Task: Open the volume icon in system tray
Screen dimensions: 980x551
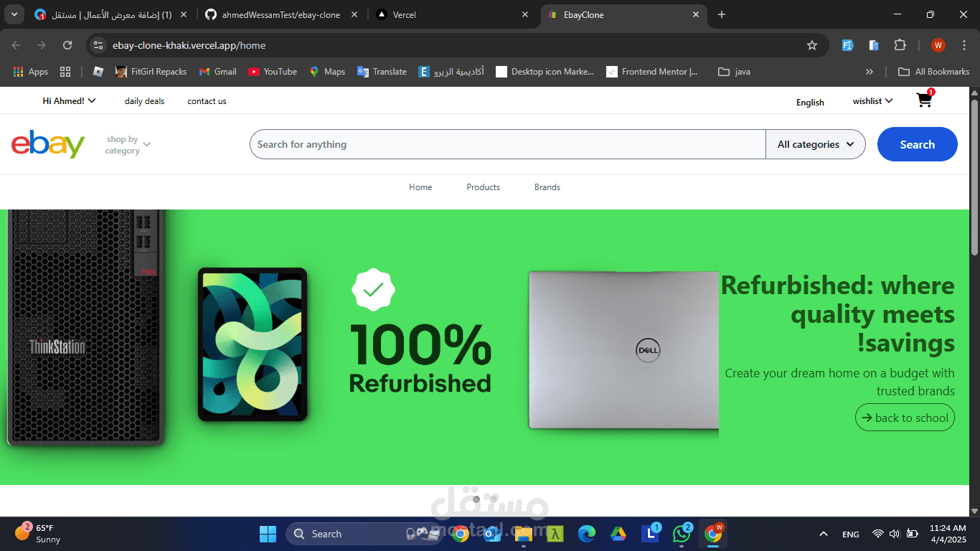Action: 894,534
